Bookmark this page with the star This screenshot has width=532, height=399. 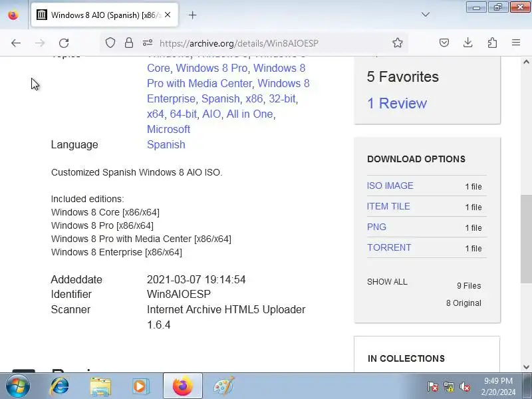click(397, 43)
